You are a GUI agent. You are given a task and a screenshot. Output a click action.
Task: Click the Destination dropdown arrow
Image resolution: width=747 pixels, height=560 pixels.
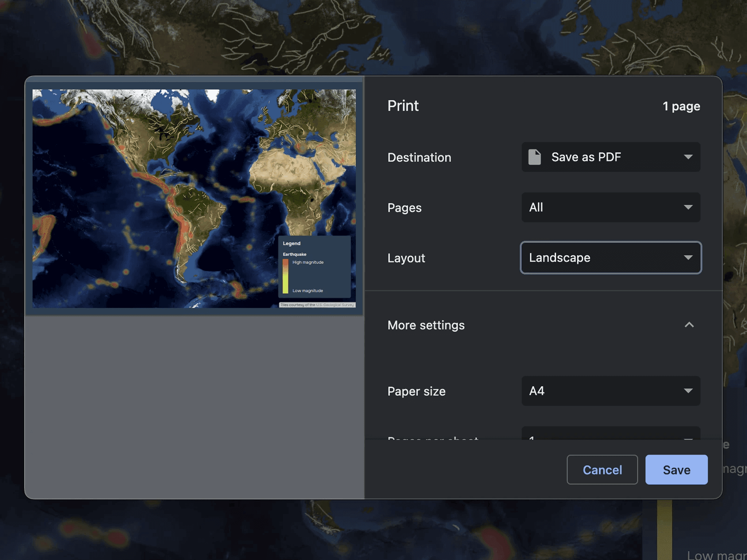tap(688, 157)
